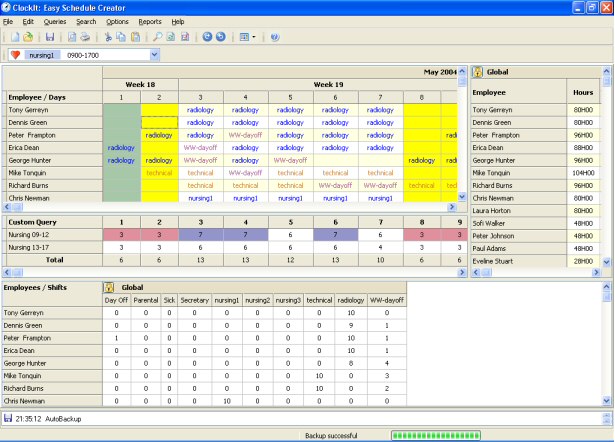This screenshot has height=442, width=615.
Task: Click the Cut scissors icon
Action: point(108,37)
